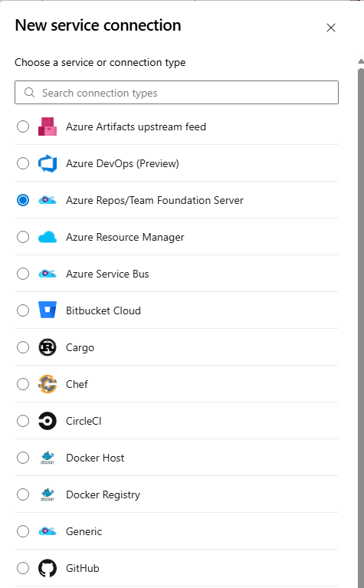
Task: Click the Chef logo icon
Action: pos(48,384)
